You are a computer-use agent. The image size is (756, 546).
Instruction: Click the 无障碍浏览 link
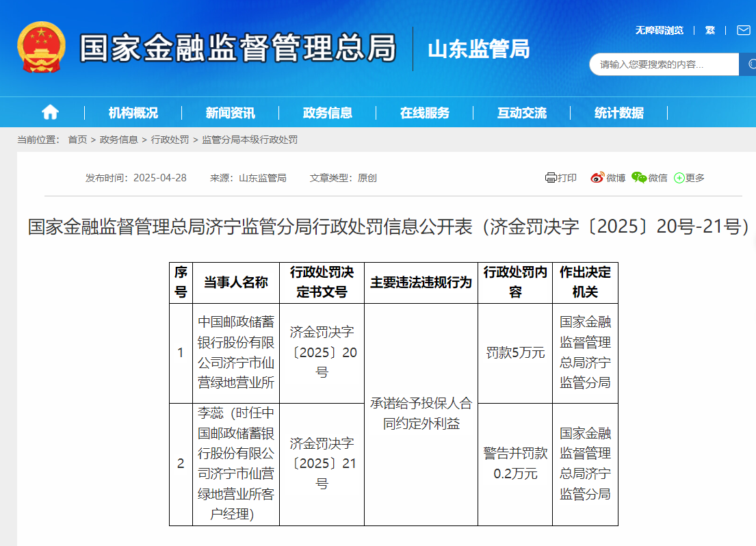pyautogui.click(x=659, y=30)
